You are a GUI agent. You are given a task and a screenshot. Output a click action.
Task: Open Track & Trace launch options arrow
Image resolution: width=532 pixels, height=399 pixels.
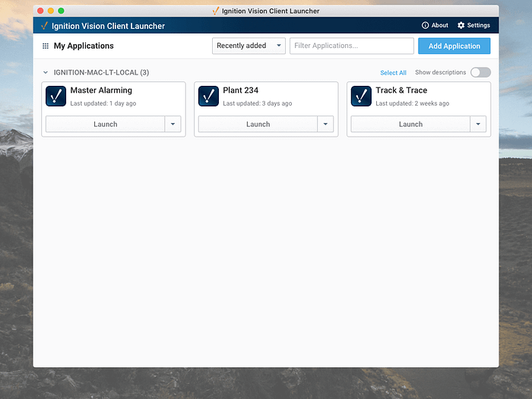point(478,124)
